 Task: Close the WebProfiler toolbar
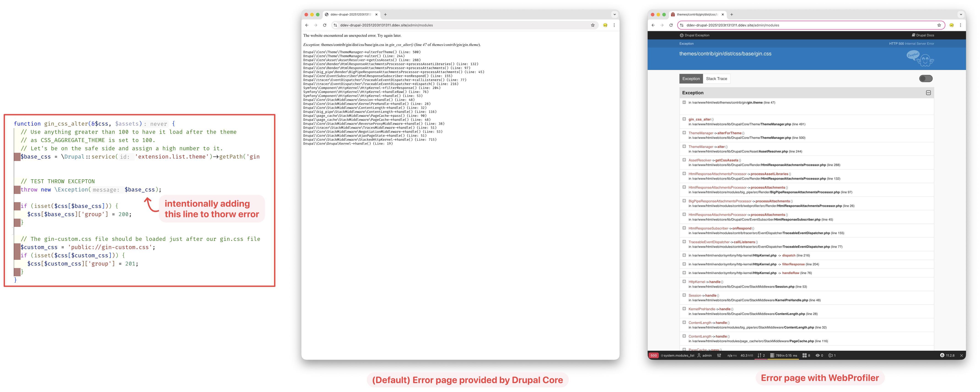961,355
